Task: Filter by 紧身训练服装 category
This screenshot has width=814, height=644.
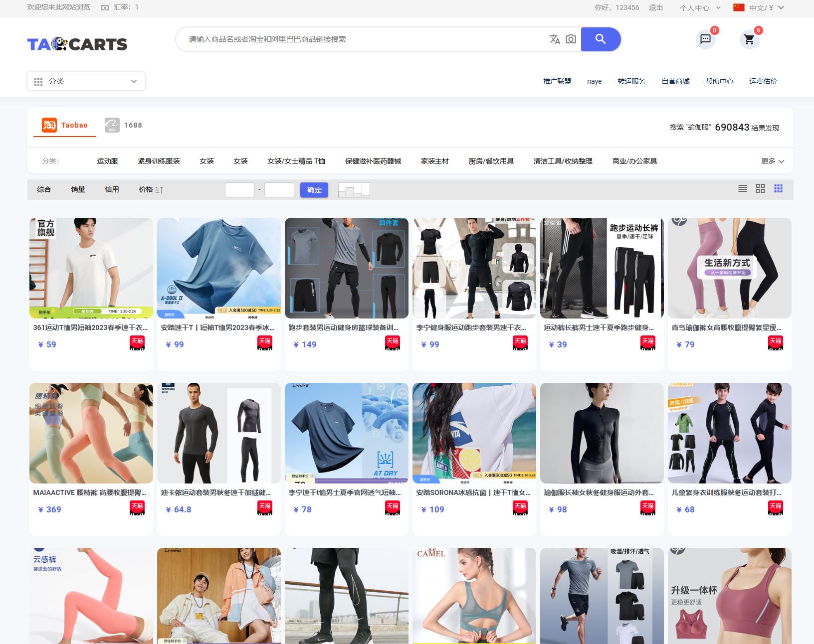Action: point(159,161)
